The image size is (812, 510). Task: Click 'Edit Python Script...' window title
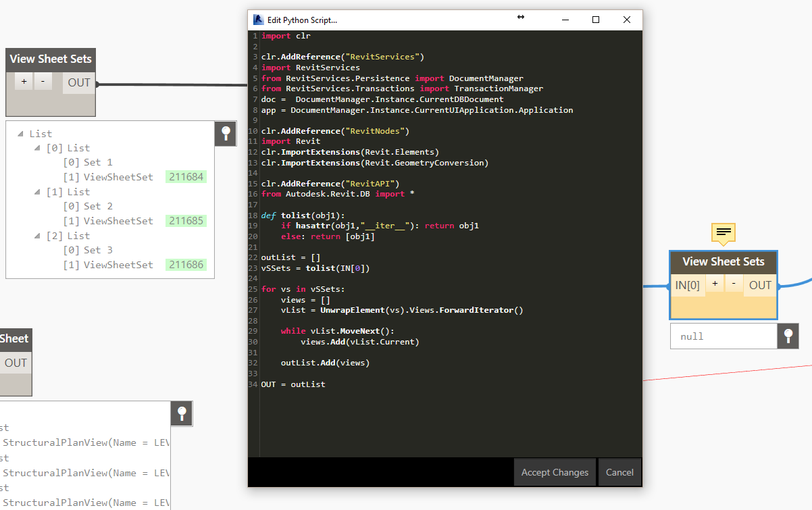tap(302, 20)
